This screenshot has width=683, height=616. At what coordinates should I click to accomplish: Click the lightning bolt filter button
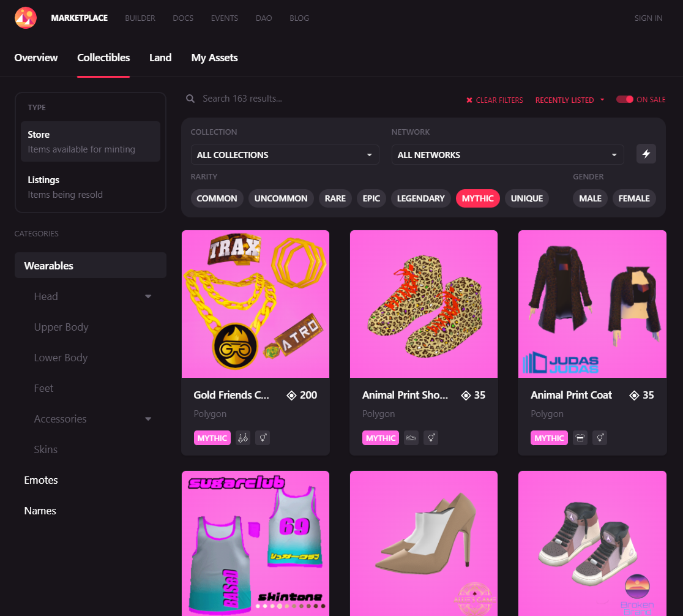tap(646, 154)
